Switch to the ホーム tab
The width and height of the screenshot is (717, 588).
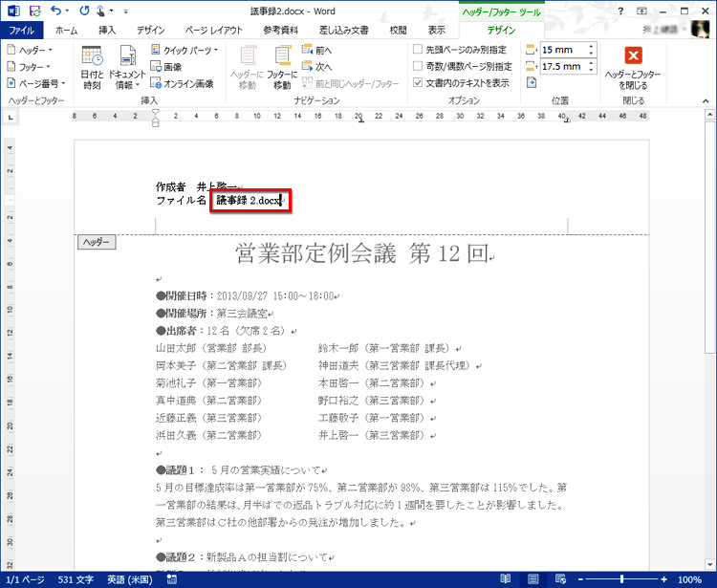pos(66,31)
